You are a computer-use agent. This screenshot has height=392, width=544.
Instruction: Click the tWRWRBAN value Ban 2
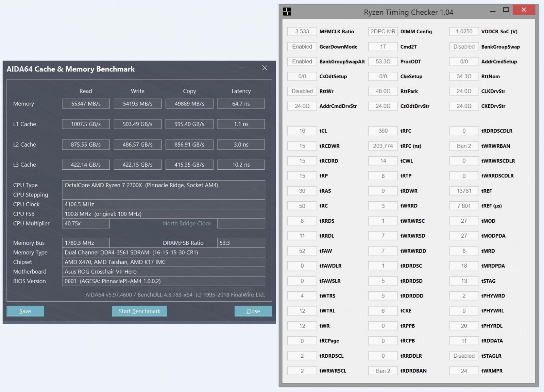click(x=464, y=146)
